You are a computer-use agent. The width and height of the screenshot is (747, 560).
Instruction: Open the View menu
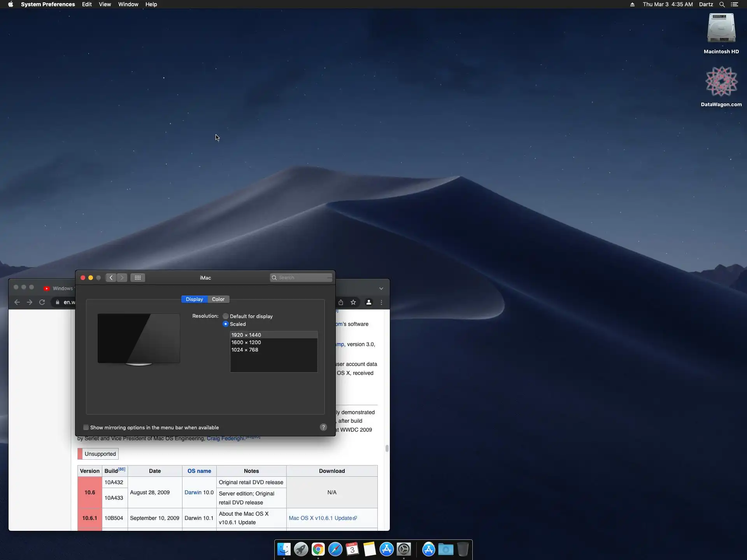tap(105, 4)
